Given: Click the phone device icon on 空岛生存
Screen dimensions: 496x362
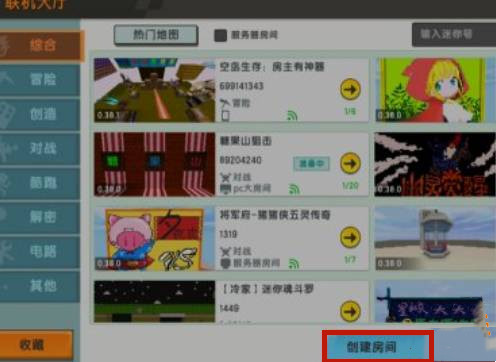Looking at the screenshot, I should pos(225,116).
